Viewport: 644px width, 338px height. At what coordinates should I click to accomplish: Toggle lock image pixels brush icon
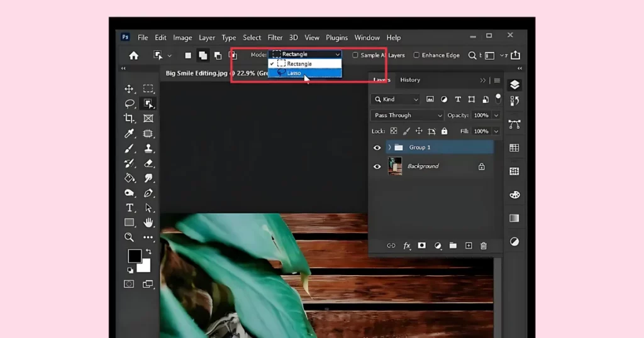pos(406,131)
